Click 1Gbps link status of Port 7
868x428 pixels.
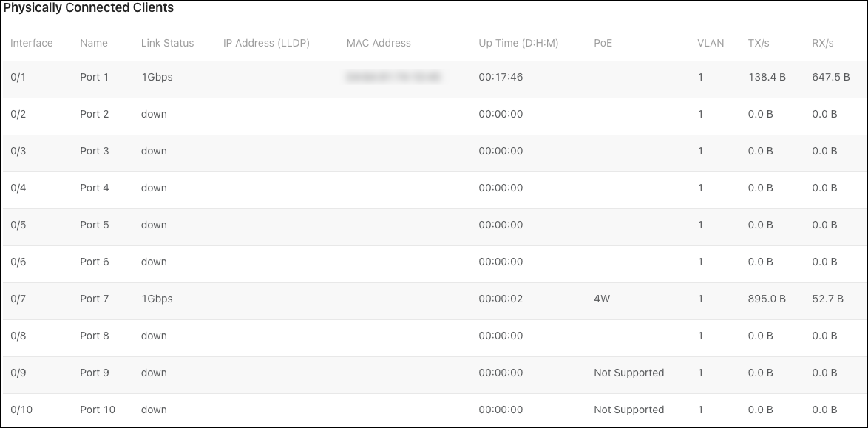(157, 299)
